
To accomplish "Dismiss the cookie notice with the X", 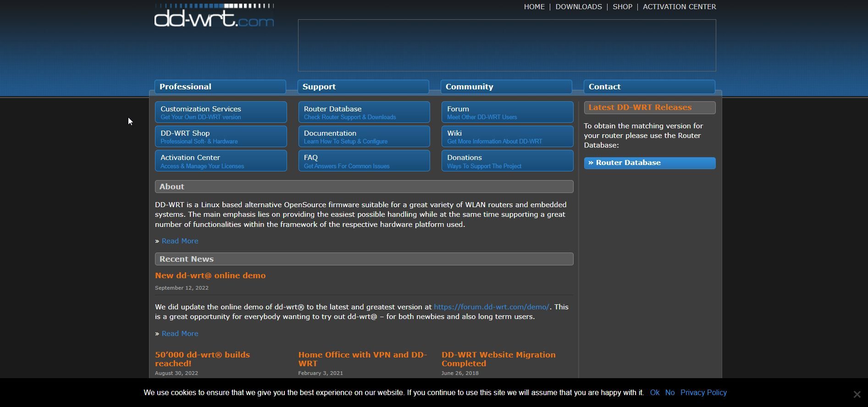I will pos(857,394).
